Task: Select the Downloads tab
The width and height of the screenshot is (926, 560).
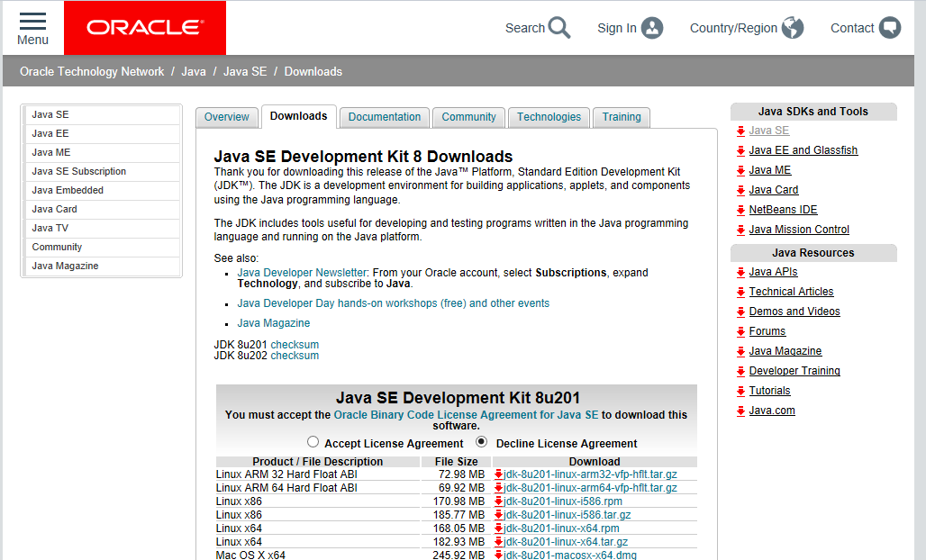Action: [x=299, y=116]
